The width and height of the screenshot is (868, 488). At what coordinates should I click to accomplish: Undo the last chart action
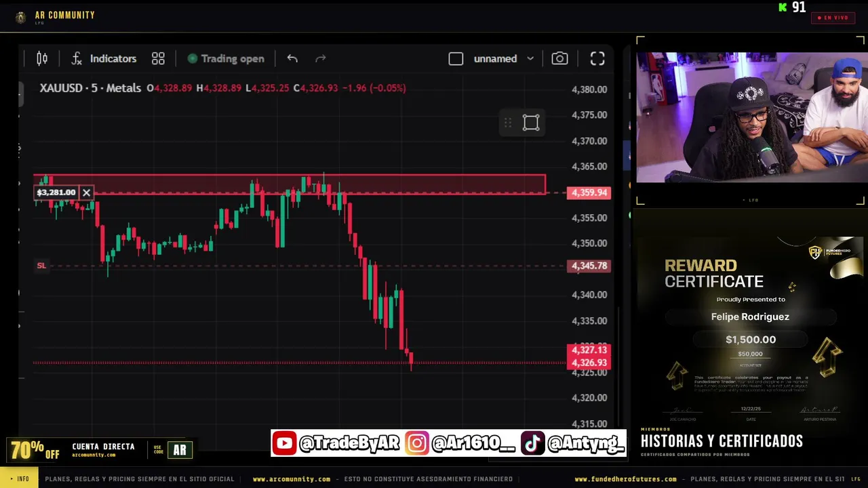(292, 59)
